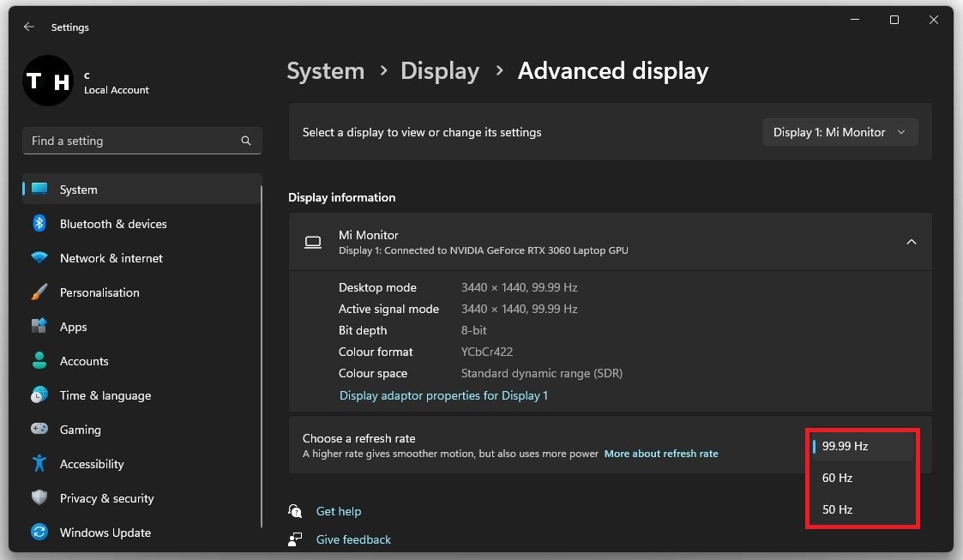Open Privacy & security settings
The image size is (963, 560).
point(107,498)
